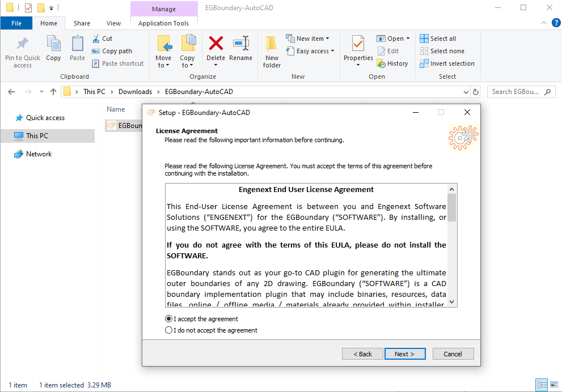Open Properties from the ribbon
Screen dimensions: 562x392
click(x=358, y=51)
